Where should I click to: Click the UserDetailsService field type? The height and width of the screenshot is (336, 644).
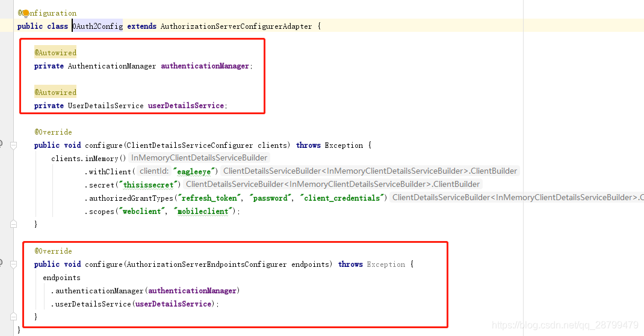tap(105, 105)
